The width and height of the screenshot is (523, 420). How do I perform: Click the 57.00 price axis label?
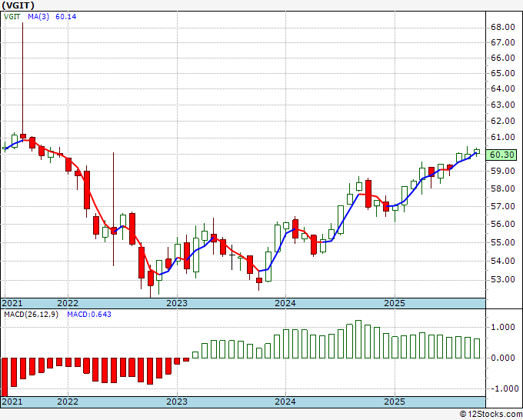tap(503, 206)
